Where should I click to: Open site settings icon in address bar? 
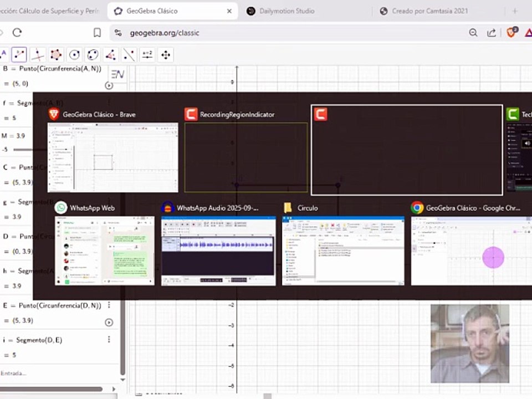118,33
